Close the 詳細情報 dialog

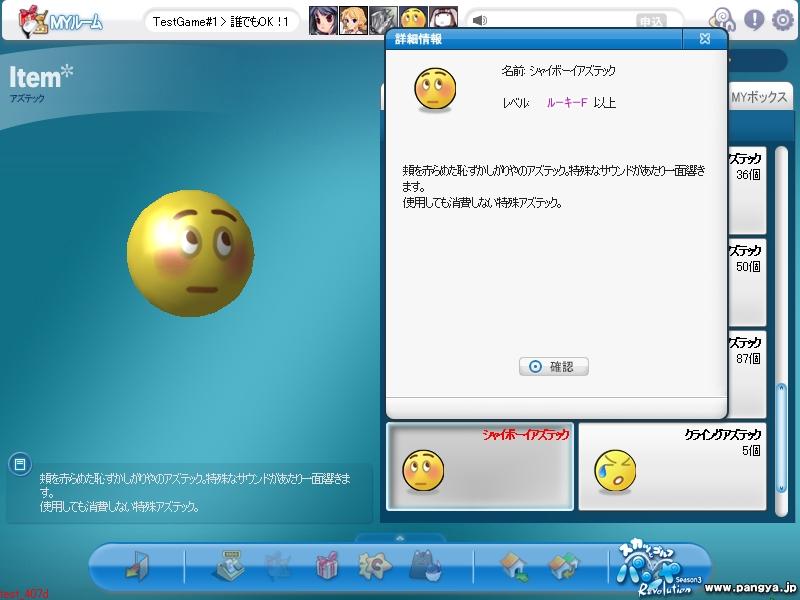point(705,39)
